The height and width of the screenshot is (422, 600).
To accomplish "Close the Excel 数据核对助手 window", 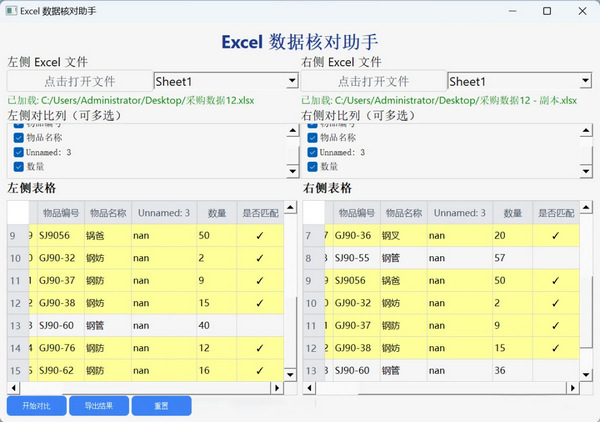I will (x=582, y=11).
